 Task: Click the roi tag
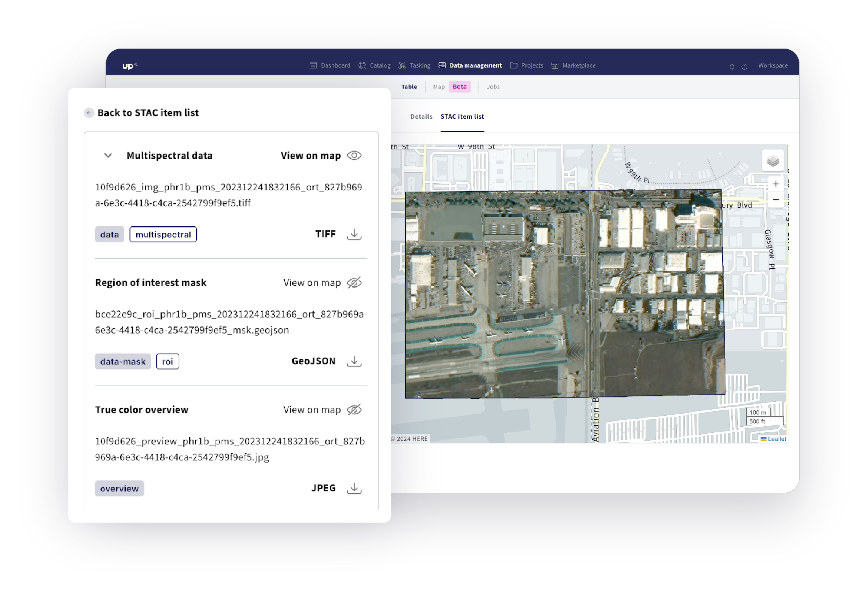point(167,362)
